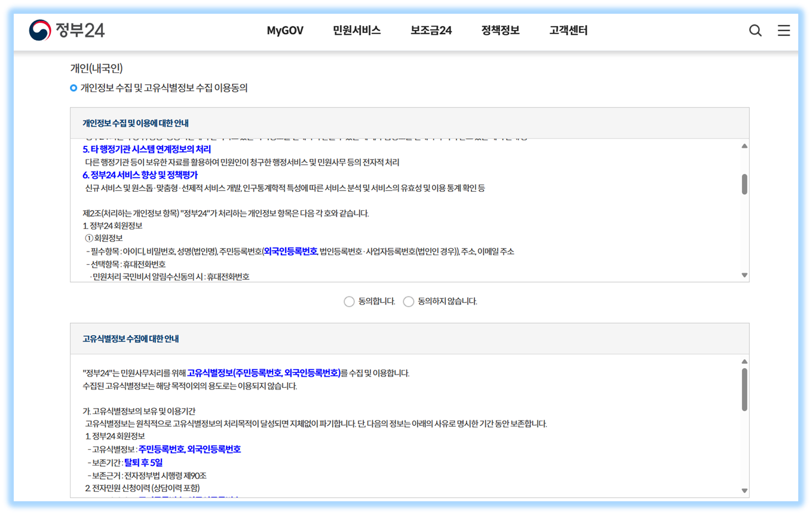
Task: Click heading 5. 타 행정기관 시스템 연계정보의 처리
Action: tap(146, 149)
